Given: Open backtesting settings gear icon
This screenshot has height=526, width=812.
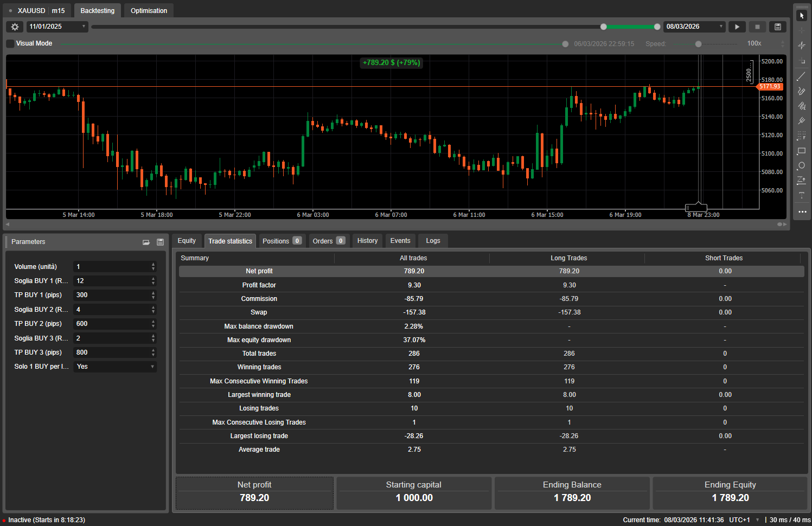Looking at the screenshot, I should tap(15, 27).
